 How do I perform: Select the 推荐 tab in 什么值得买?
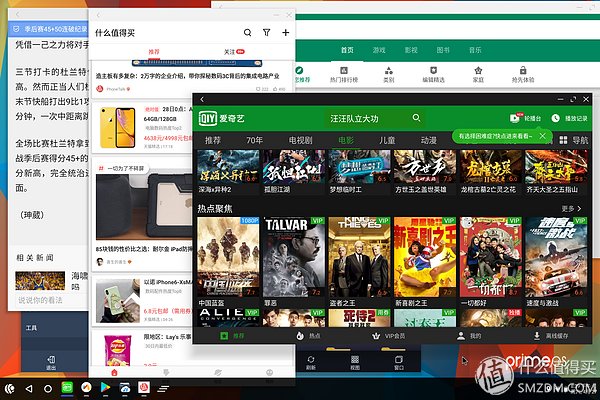[154, 52]
